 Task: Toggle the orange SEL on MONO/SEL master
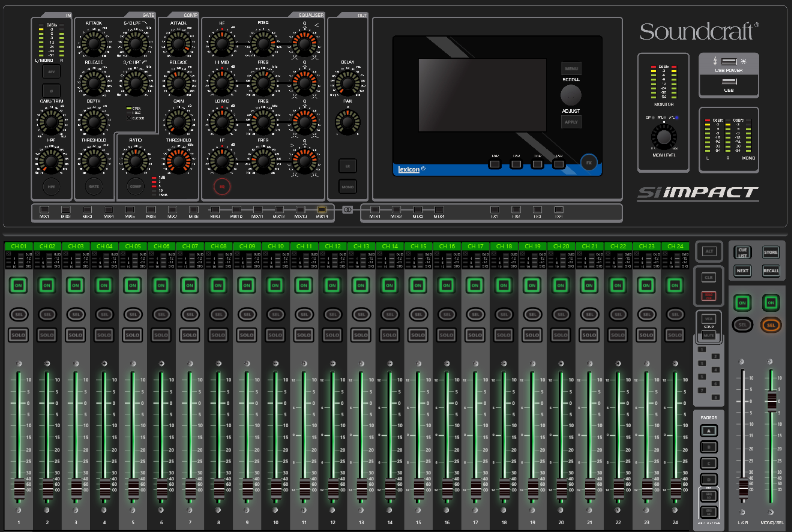771,325
